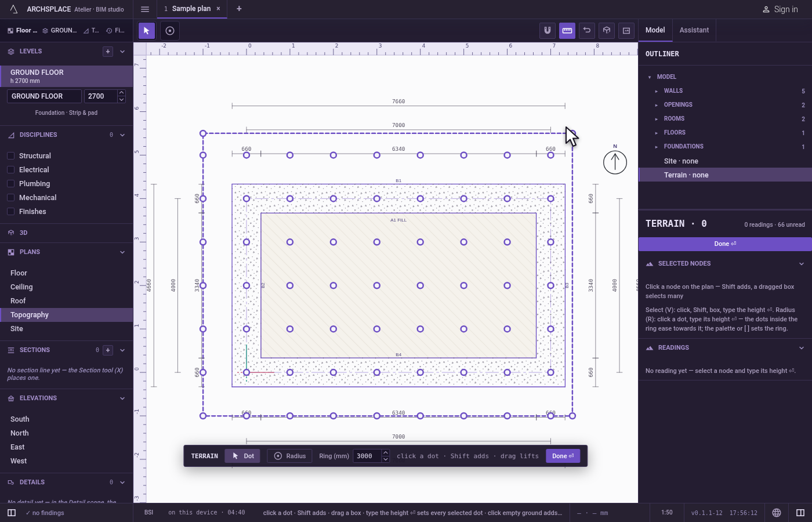Toggle the magnet snap icon

548,31
